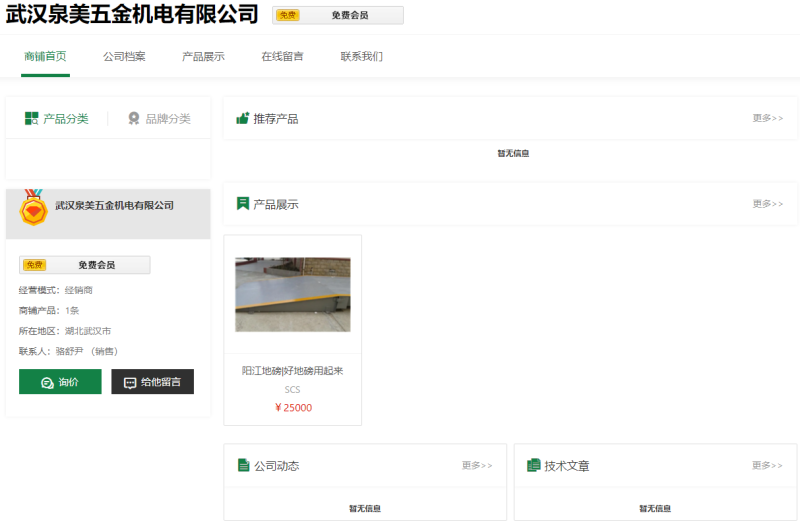Click the technical articles icon
Image resolution: width=800 pixels, height=524 pixels.
pyautogui.click(x=534, y=466)
